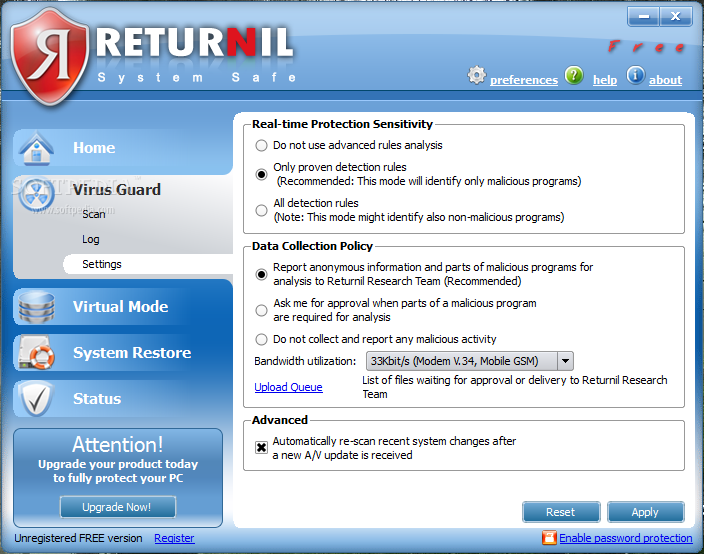Click the 'Bandwidth utilization:' label
This screenshot has height=554, width=704.
pyautogui.click(x=305, y=361)
